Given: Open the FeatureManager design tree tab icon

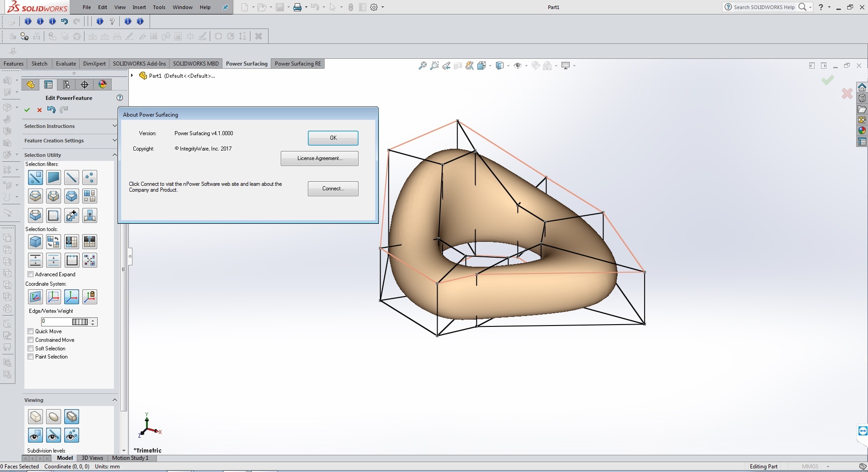Looking at the screenshot, I should tap(30, 85).
